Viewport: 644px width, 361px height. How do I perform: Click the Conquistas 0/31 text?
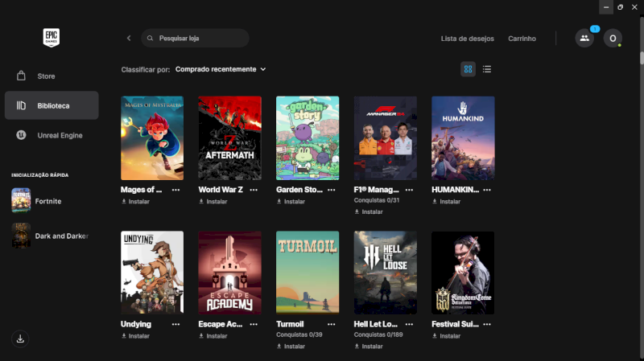point(377,200)
